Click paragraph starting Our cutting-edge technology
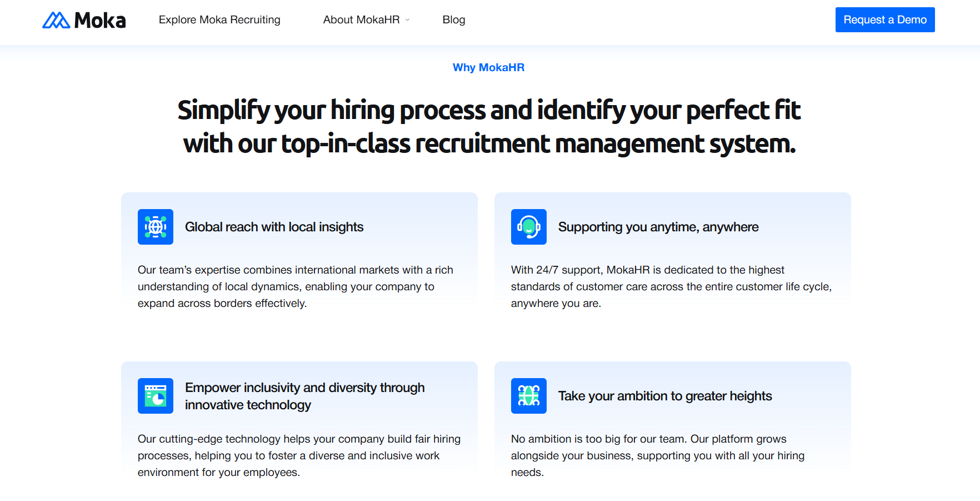This screenshot has width=980, height=501. point(299,455)
